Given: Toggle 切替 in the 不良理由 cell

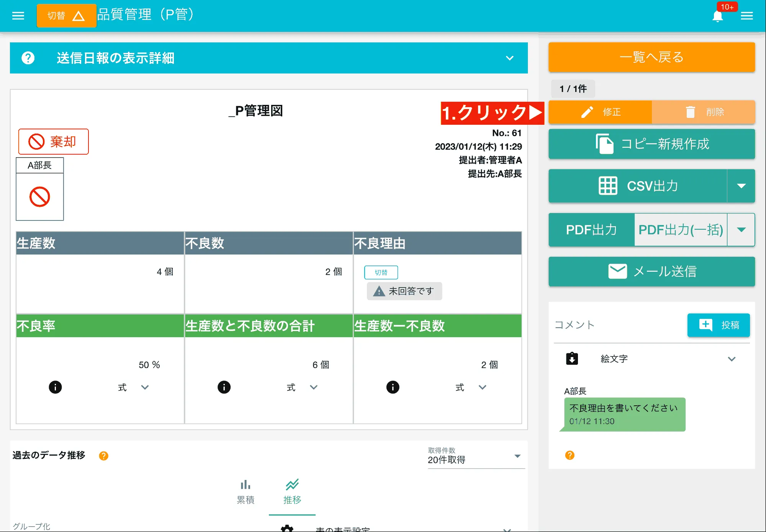Looking at the screenshot, I should (381, 272).
